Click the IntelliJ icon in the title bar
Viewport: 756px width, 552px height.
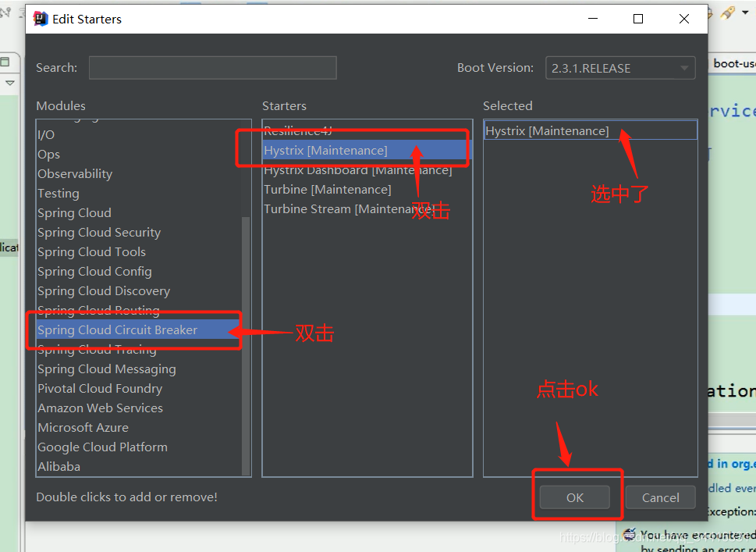[x=41, y=19]
